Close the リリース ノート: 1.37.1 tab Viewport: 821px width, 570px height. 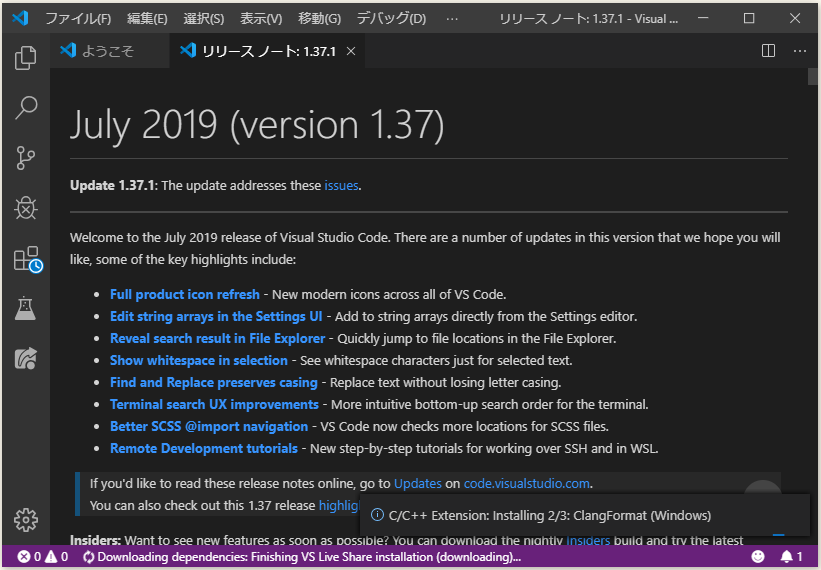point(351,51)
